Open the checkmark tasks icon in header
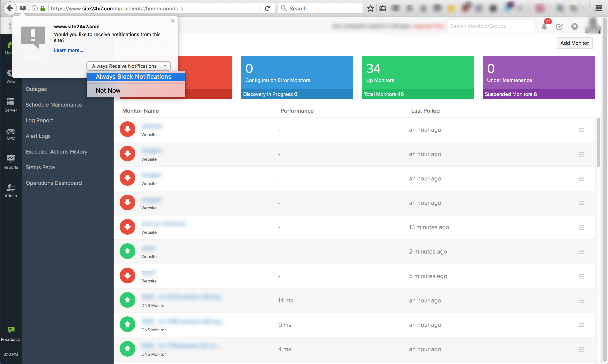Viewport: 608px width, 364px height. click(x=559, y=27)
